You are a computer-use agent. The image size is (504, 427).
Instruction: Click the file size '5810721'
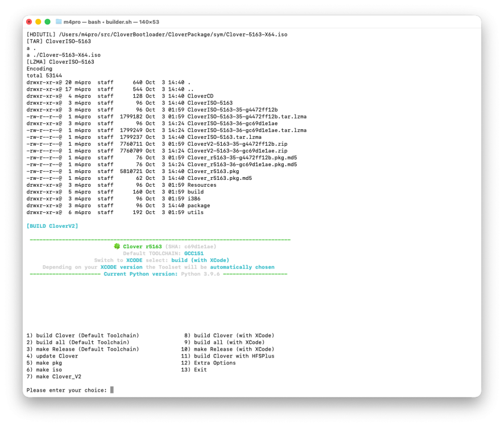pyautogui.click(x=131, y=171)
